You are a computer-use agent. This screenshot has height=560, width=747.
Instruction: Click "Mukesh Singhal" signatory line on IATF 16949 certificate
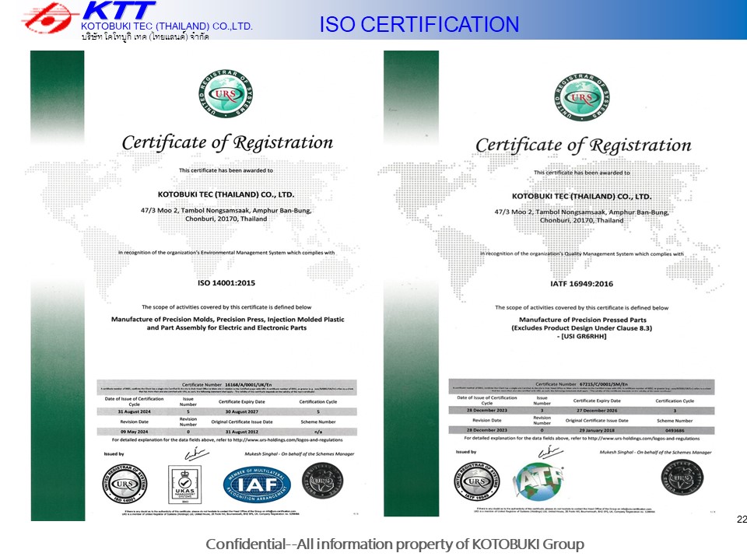(x=655, y=453)
